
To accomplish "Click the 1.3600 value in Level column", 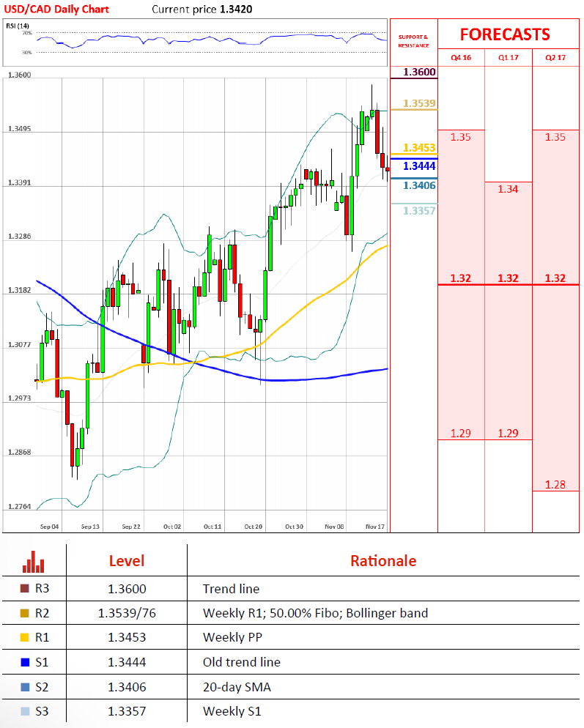I will click(127, 589).
